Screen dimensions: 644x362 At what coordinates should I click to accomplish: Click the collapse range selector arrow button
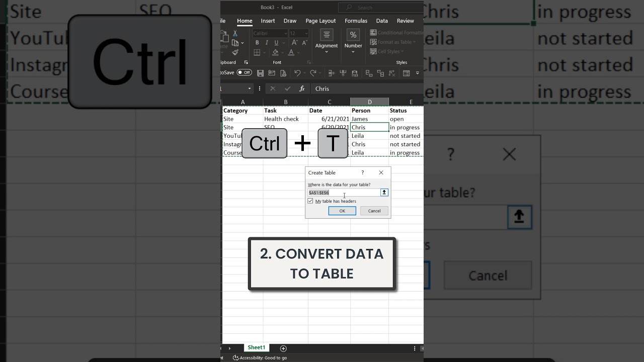(384, 193)
